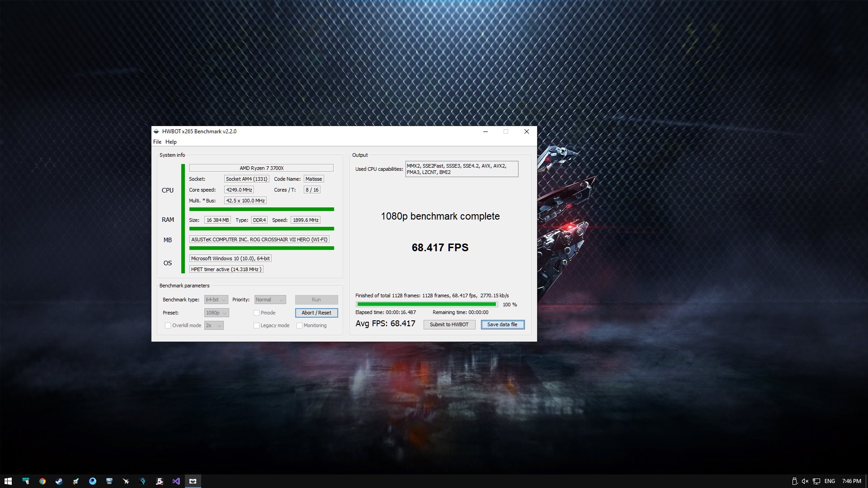The image size is (868, 488).
Task: Open the 7:46 PM clock flyout
Action: pos(851,481)
